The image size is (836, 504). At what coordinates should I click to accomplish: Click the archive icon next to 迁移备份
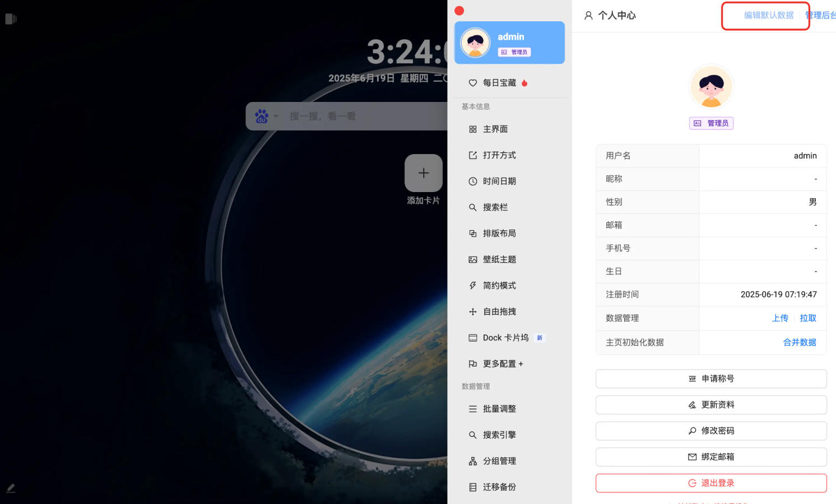point(473,487)
